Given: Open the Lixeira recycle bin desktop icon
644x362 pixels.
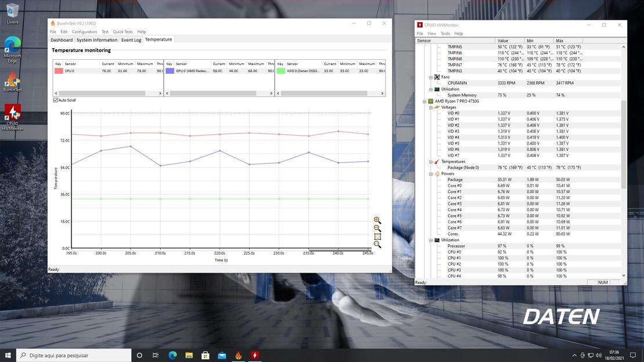Looking at the screenshot, I should [12, 13].
